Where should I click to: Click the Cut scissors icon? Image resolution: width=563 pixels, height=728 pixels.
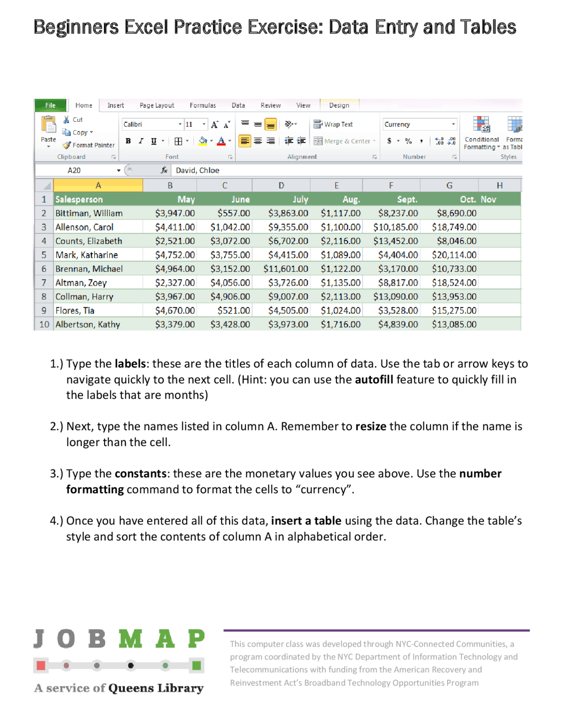coord(66,120)
